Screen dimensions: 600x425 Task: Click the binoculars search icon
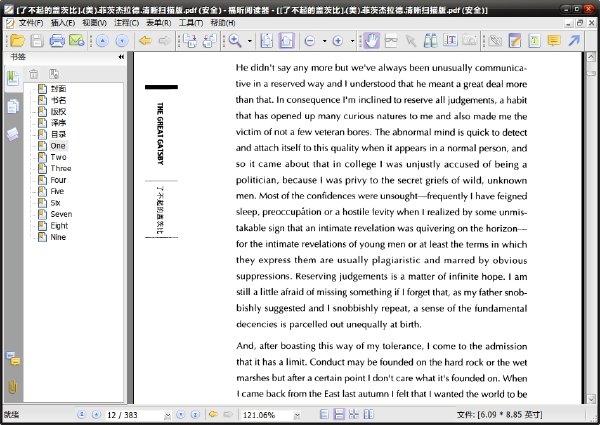coord(430,41)
